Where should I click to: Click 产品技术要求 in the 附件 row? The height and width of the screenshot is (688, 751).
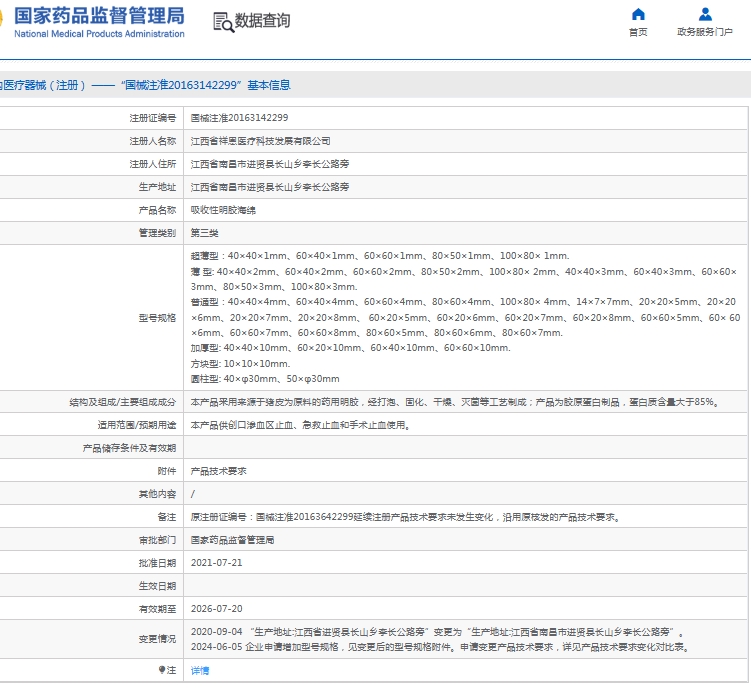coord(218,471)
